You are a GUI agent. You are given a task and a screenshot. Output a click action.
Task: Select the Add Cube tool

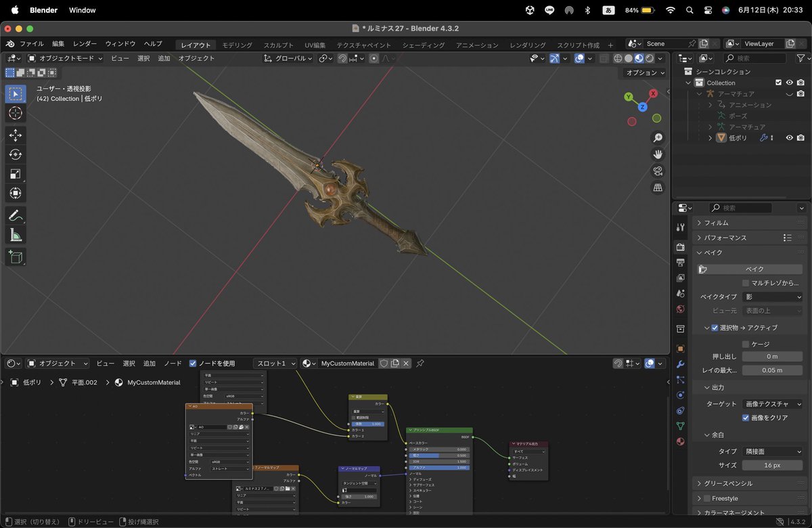pos(16,257)
